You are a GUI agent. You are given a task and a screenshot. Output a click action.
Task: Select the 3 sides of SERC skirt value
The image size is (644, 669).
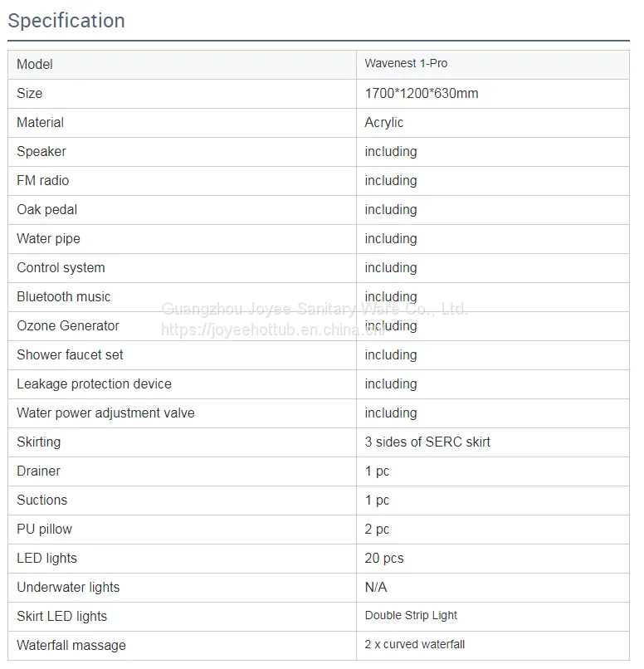427,442
